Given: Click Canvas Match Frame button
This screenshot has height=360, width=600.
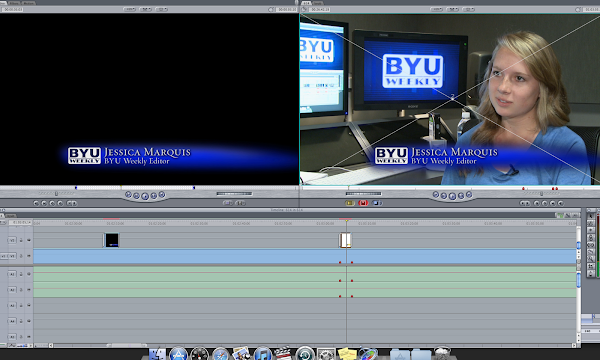Looking at the screenshot, I should pos(561,203).
